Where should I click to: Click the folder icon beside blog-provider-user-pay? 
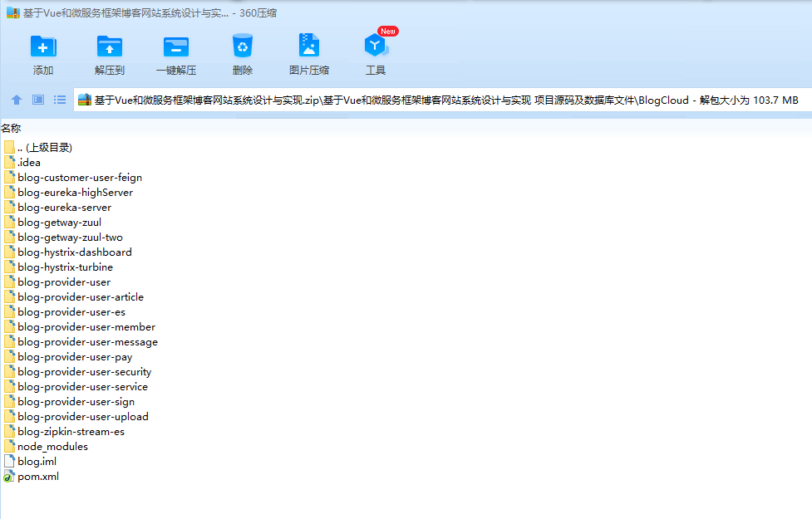click(9, 357)
